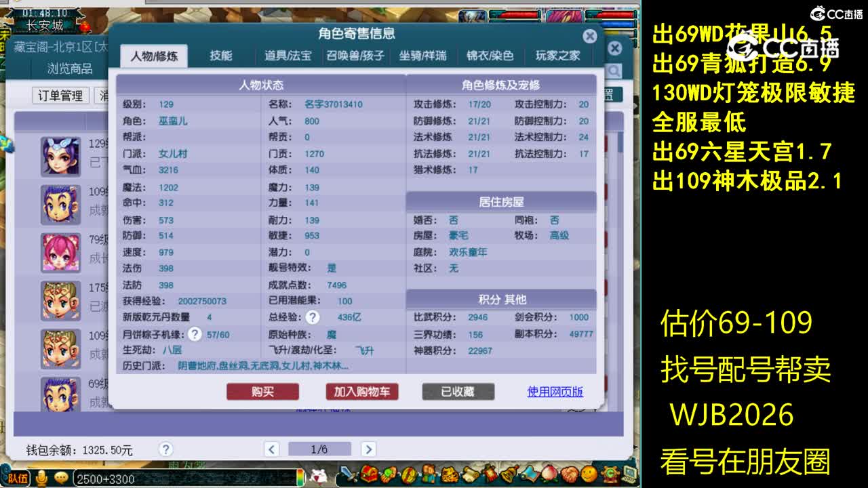The height and width of the screenshot is (488, 868).
Task: Go to the next page with right arrow
Action: pyautogui.click(x=368, y=449)
